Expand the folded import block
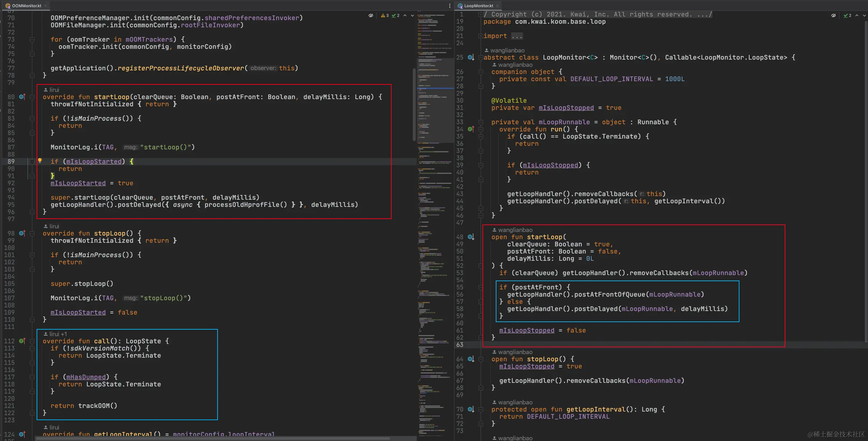The width and height of the screenshot is (868, 441). [x=480, y=36]
